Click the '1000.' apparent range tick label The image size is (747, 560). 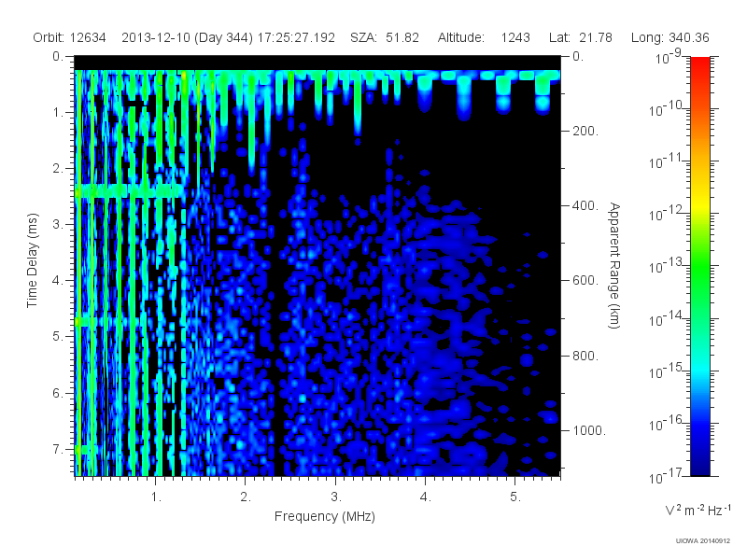[589, 430]
